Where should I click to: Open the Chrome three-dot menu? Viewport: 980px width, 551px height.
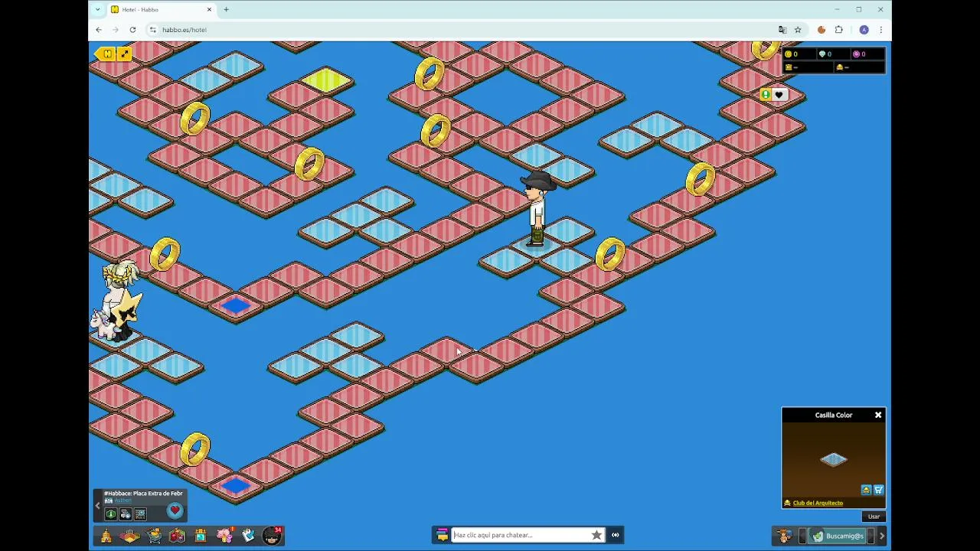[880, 30]
